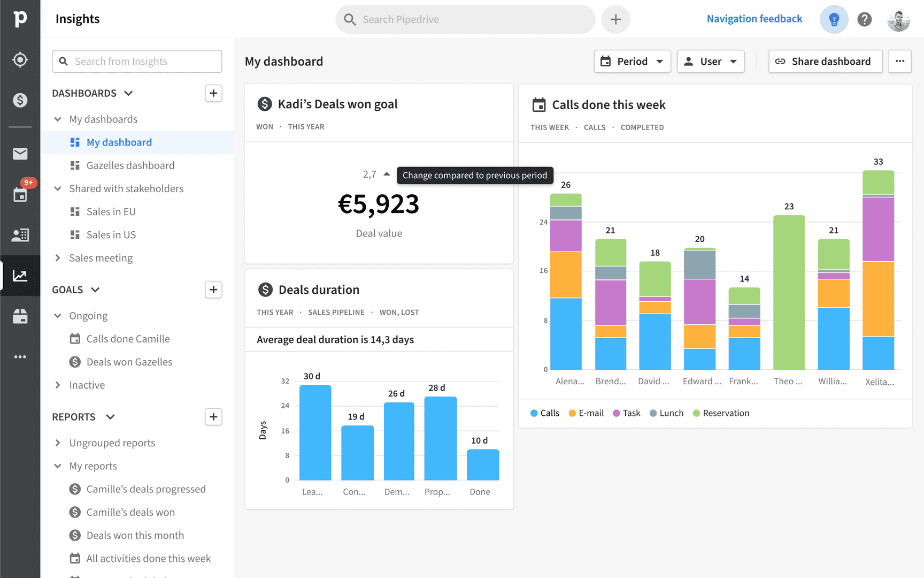This screenshot has height=578, width=924.
Task: Click the 30 d Lead bar in duration chart
Action: point(315,432)
